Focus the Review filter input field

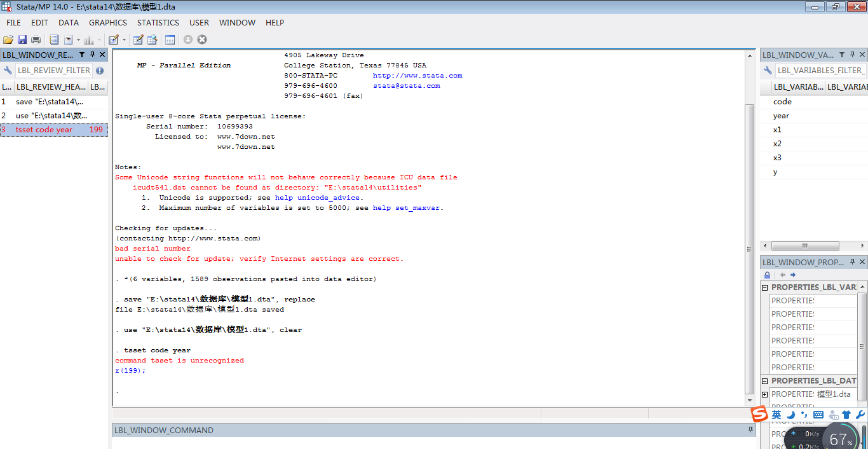[53, 71]
